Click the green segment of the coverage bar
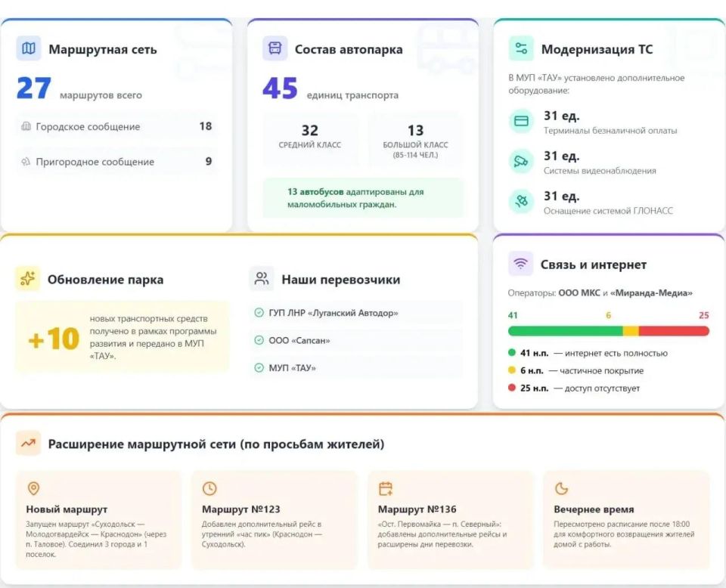 564,331
